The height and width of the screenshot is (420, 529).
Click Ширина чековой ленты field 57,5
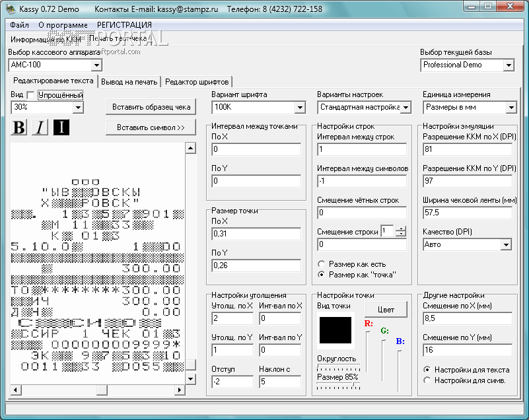(x=468, y=213)
